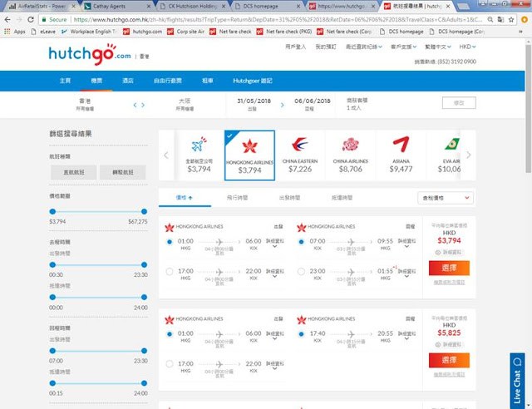
Task: Show next airlines with right carousel arrow
Action: (469, 155)
